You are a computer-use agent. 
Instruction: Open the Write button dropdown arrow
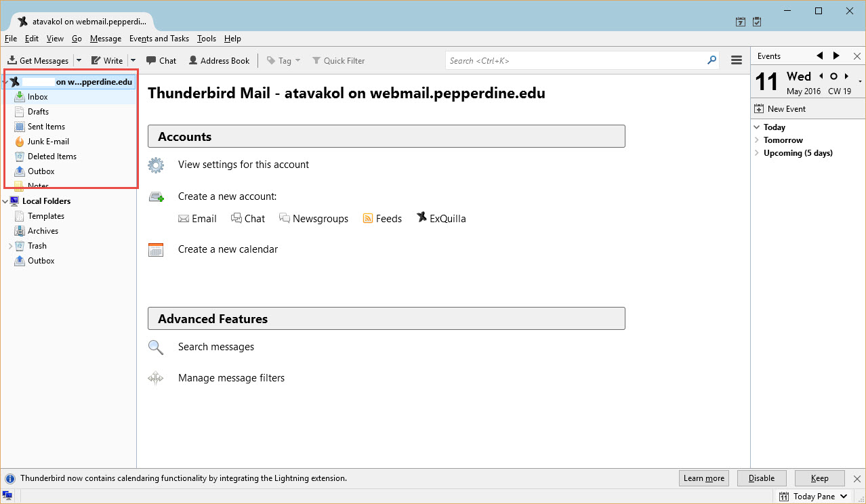(x=133, y=60)
